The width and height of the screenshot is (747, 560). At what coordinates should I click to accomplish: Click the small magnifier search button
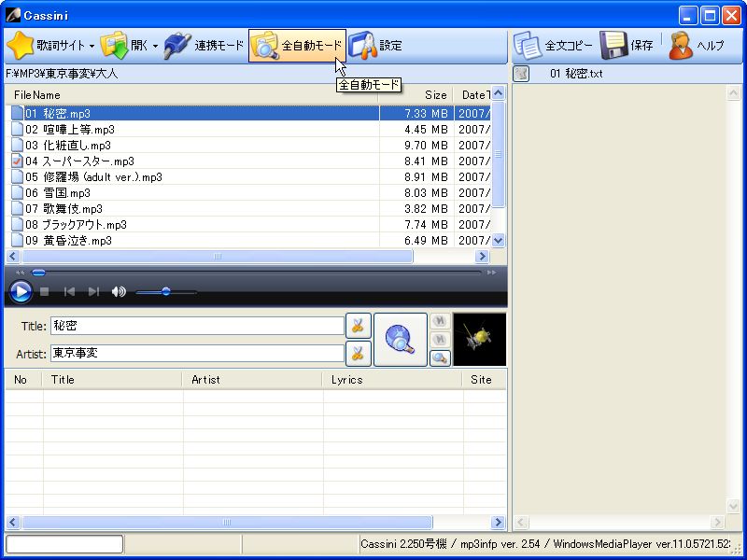click(x=440, y=358)
